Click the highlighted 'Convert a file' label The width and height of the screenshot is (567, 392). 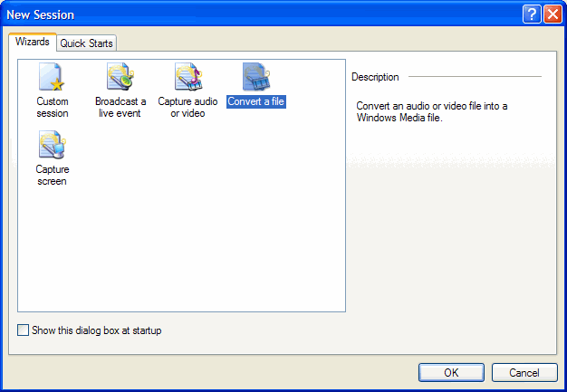(x=256, y=102)
